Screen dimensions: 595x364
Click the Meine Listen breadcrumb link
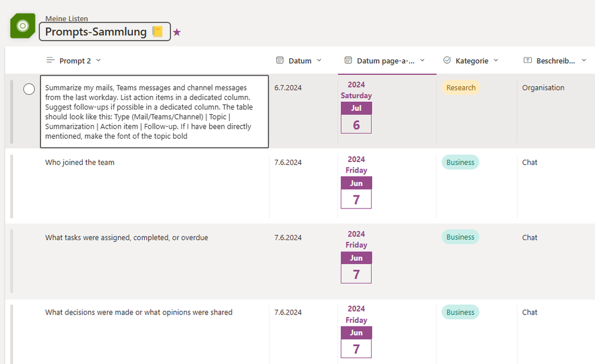coord(67,18)
